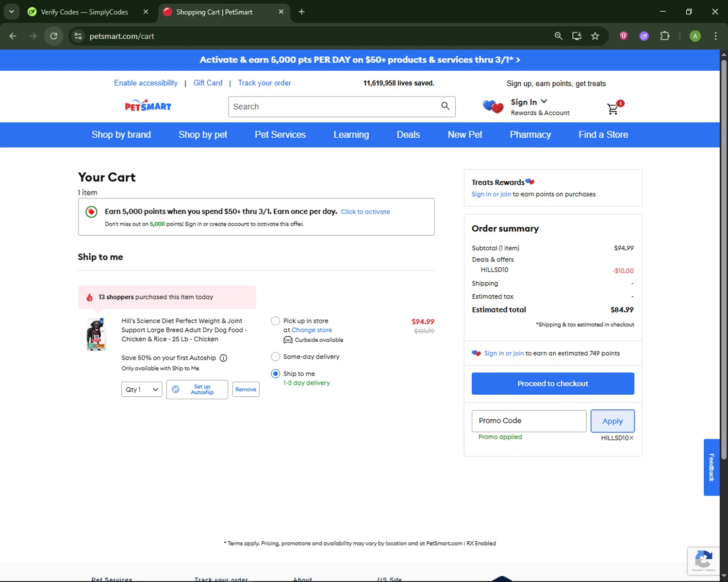
Task: Open the New Pet menu
Action: [465, 135]
